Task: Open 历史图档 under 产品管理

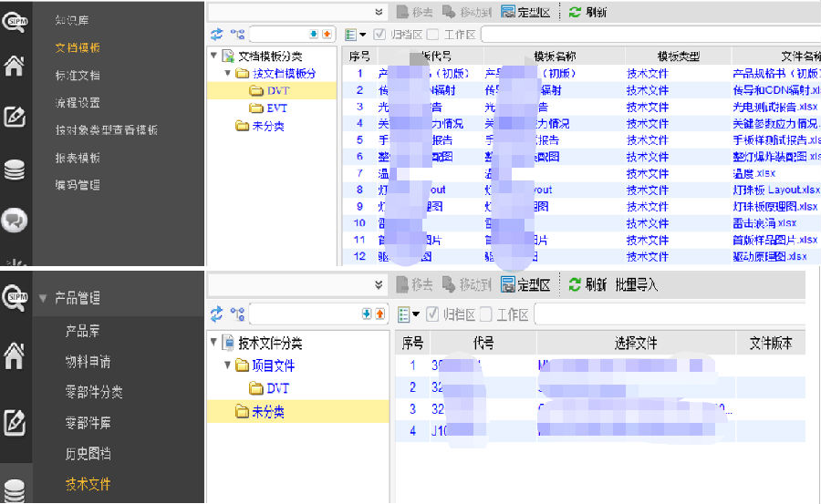Action: (88, 453)
